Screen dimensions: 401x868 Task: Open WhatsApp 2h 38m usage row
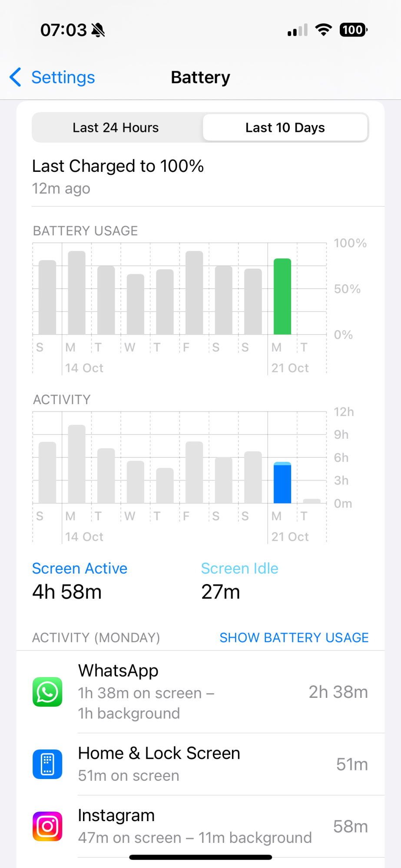point(338,692)
